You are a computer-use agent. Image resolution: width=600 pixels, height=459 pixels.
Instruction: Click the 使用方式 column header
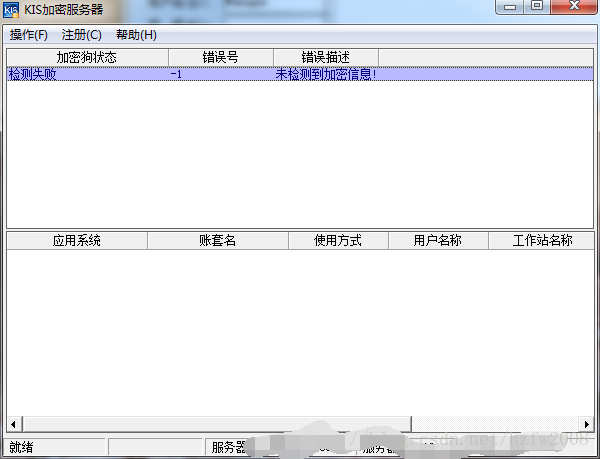pyautogui.click(x=338, y=241)
